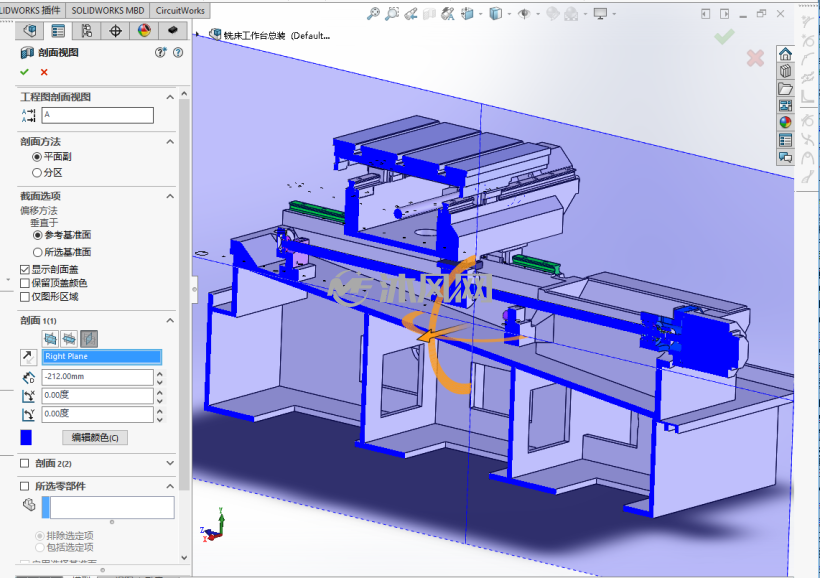Open the Appearances color-ball task pane icon

coord(785,122)
